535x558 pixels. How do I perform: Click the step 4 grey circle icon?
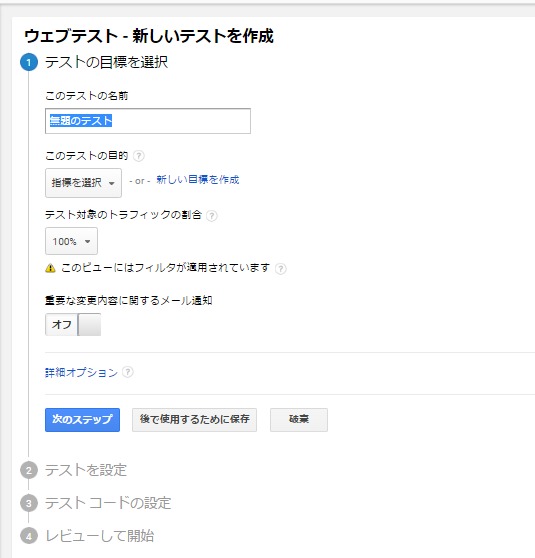(29, 536)
